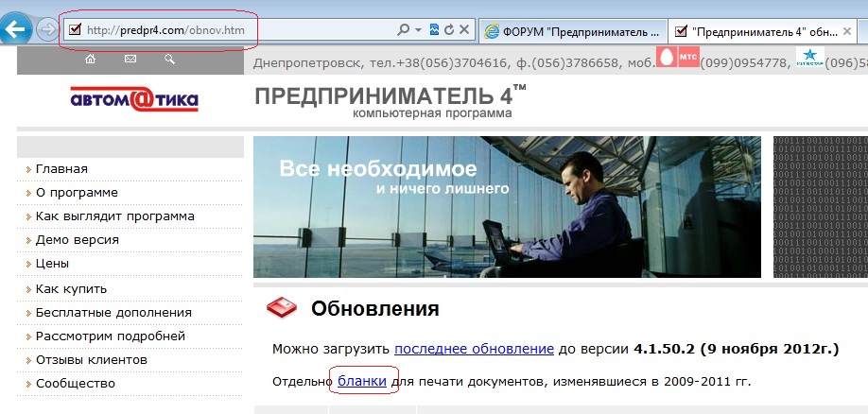The height and width of the screenshot is (414, 868).
Task: Click the banner image of man with laptop
Action: click(507, 207)
